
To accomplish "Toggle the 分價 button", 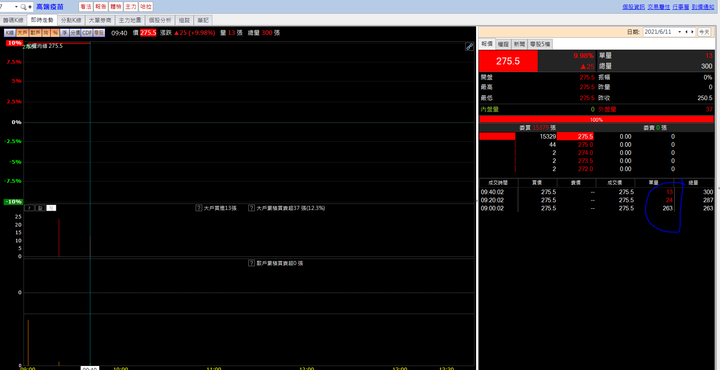I will 75,33.
